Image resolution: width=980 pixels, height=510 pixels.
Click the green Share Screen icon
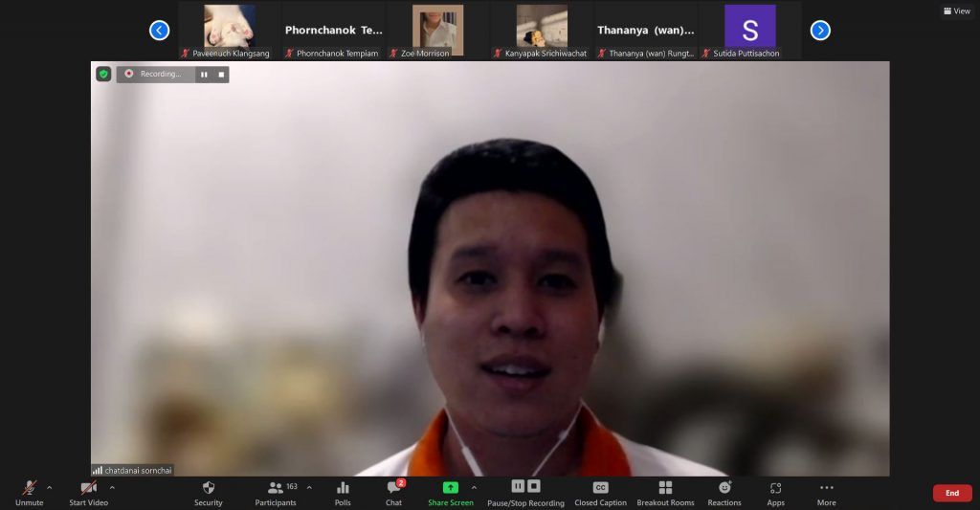pyautogui.click(x=450, y=488)
